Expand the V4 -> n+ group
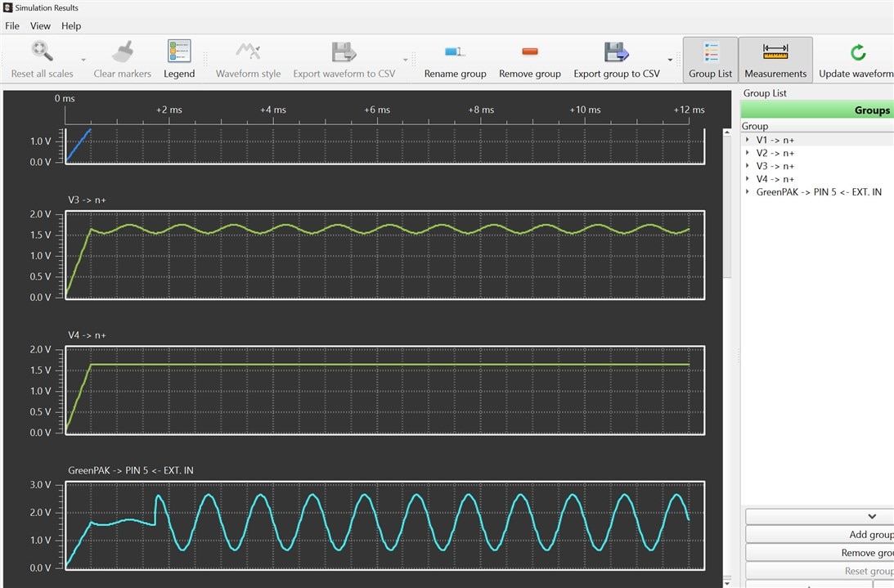This screenshot has width=894, height=588. [x=748, y=178]
